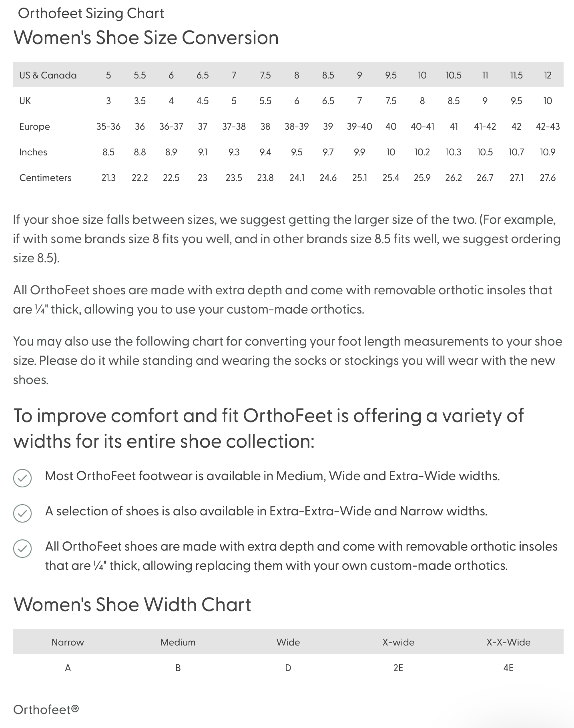
Task: Click the X-wide column header
Action: coord(398,642)
